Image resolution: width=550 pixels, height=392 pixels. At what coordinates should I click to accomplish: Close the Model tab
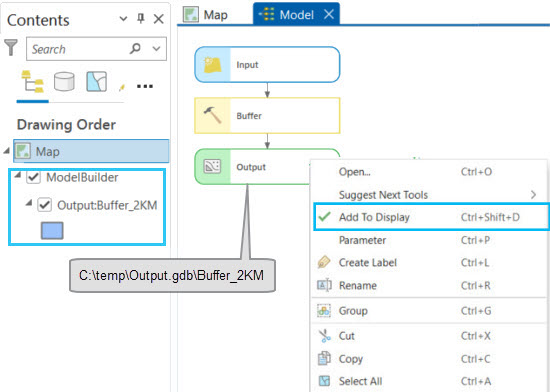click(x=329, y=15)
